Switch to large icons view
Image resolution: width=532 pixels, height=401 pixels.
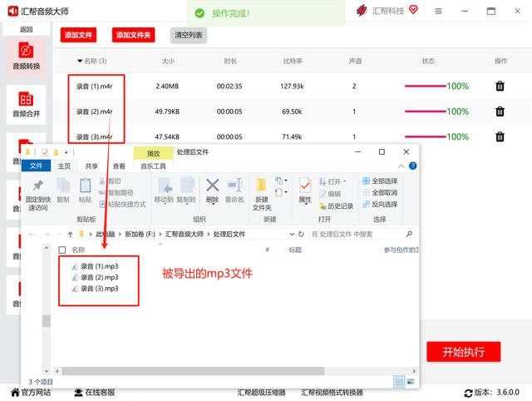pyautogui.click(x=411, y=383)
